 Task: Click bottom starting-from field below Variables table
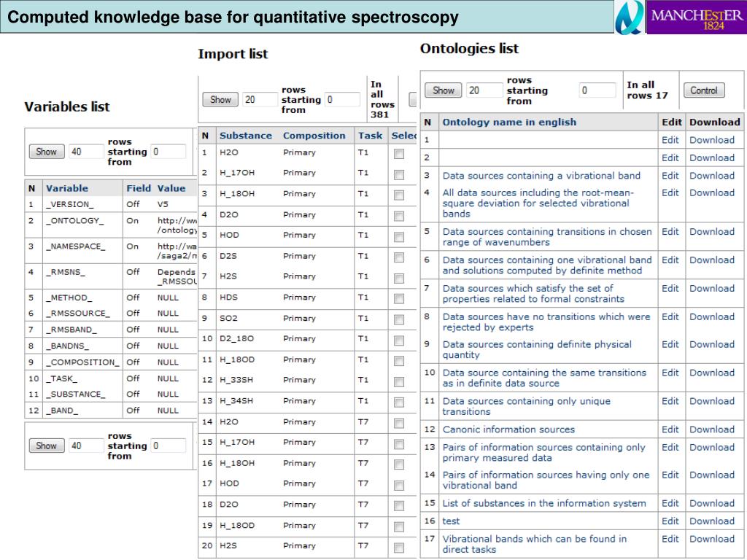[x=169, y=446]
